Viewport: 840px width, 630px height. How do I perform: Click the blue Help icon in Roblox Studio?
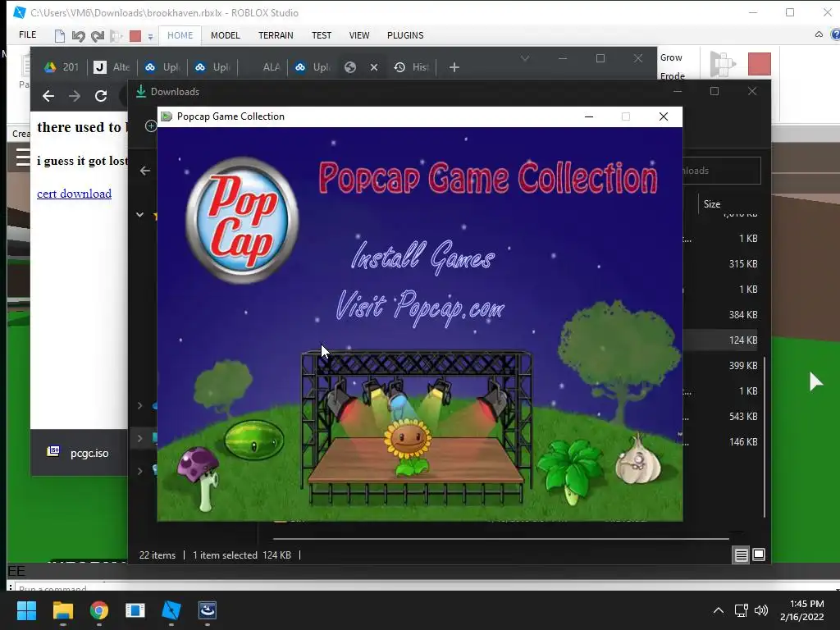pos(835,34)
